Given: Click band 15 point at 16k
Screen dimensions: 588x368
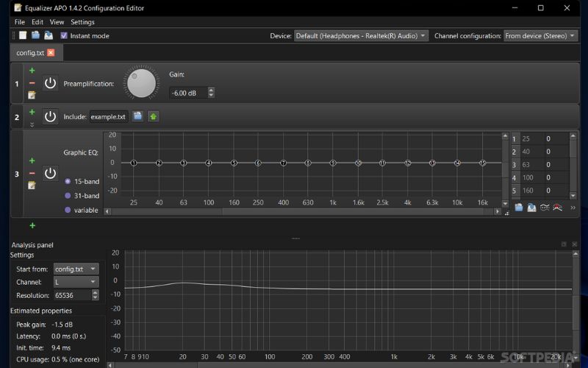Looking at the screenshot, I should pos(483,163).
